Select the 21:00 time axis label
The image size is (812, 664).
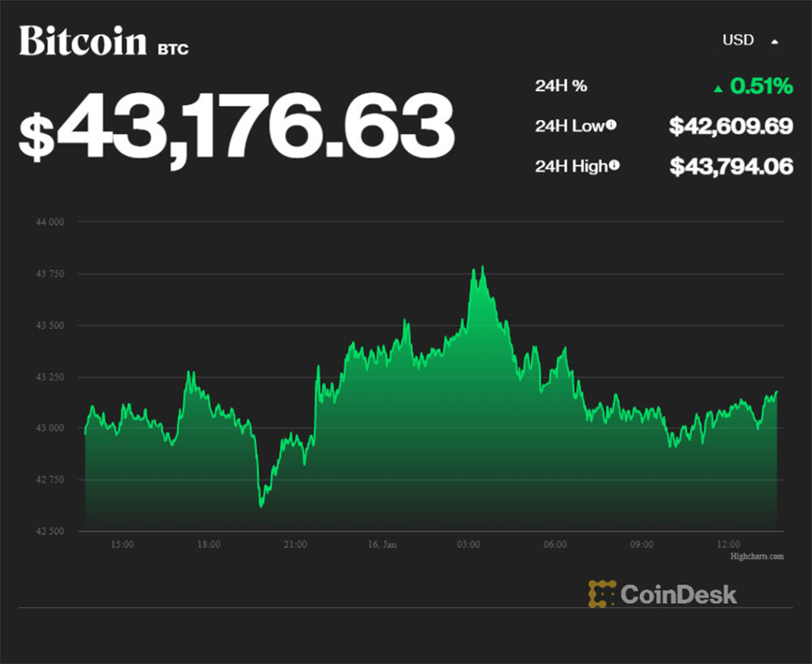pyautogui.click(x=296, y=545)
